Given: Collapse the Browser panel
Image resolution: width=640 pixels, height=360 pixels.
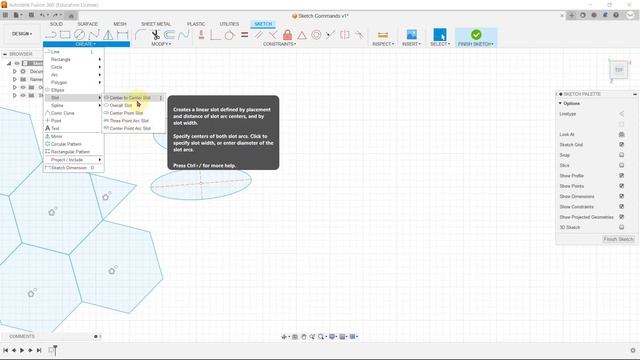Looking at the screenshot, I should pos(5,54).
